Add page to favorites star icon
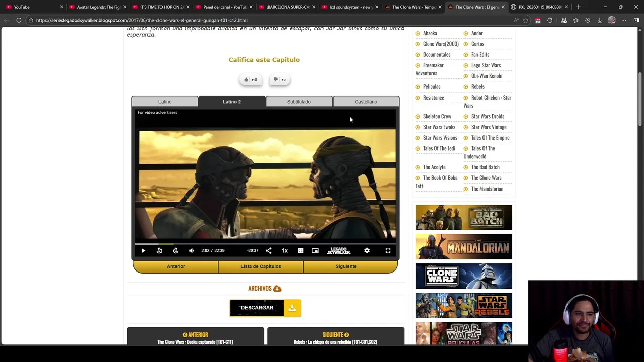Viewport: 644px width, 362px height. point(526,20)
